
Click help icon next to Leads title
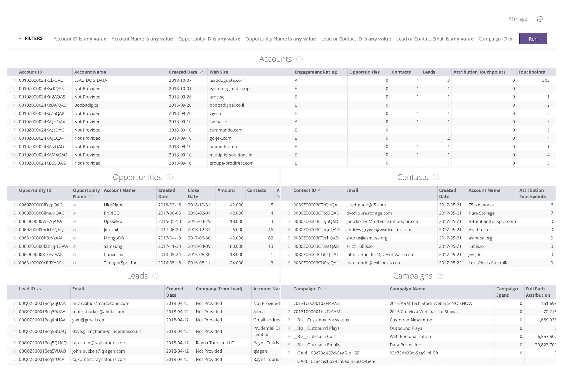pos(155,276)
